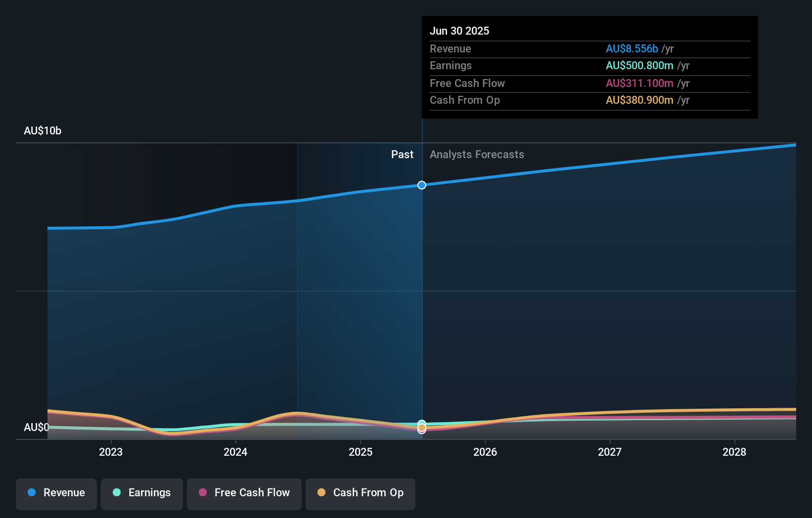Click the 2027 x-axis label
Viewport: 812px width, 518px height.
point(610,452)
